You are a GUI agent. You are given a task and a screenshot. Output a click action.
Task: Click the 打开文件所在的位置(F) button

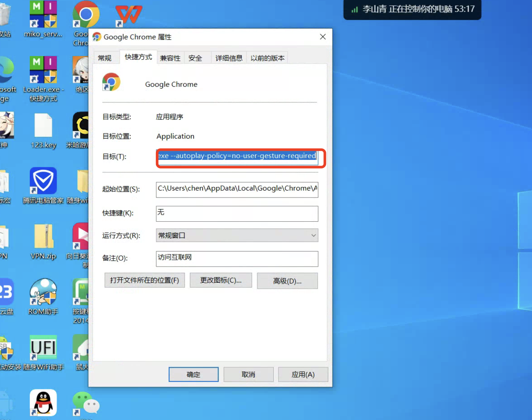pyautogui.click(x=145, y=280)
